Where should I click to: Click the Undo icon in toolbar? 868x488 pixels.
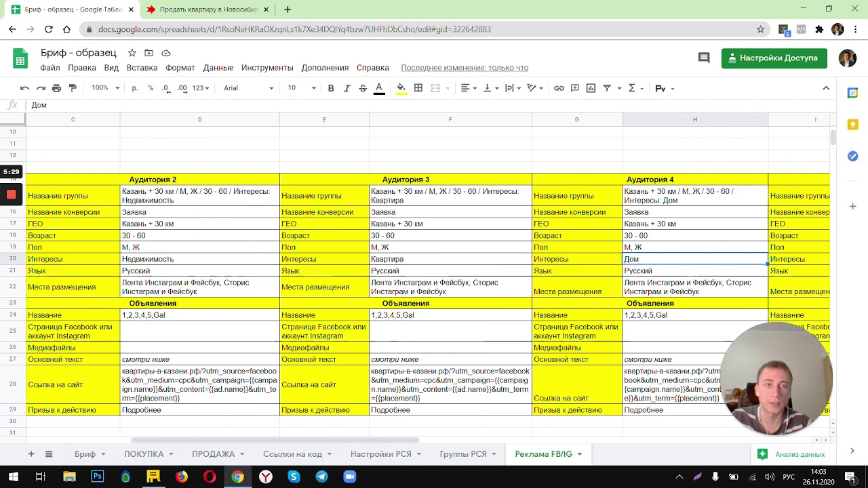point(24,88)
